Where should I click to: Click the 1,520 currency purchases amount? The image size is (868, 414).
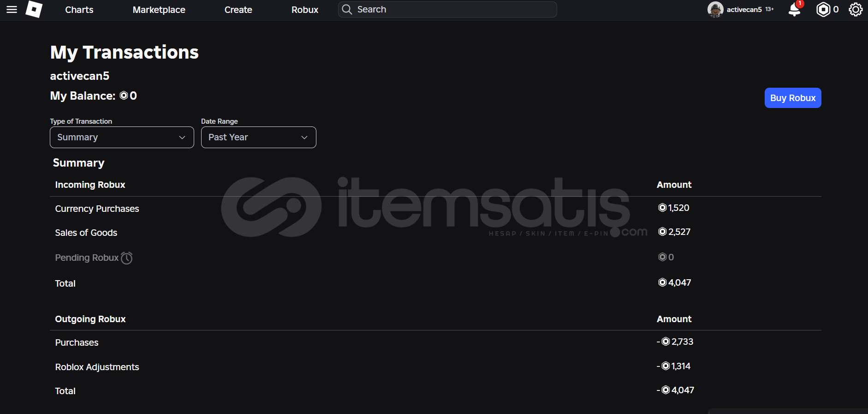[674, 208]
